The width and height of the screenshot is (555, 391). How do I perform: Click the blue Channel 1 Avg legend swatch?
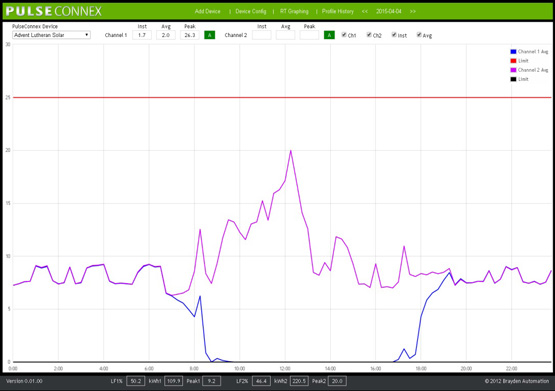click(513, 52)
